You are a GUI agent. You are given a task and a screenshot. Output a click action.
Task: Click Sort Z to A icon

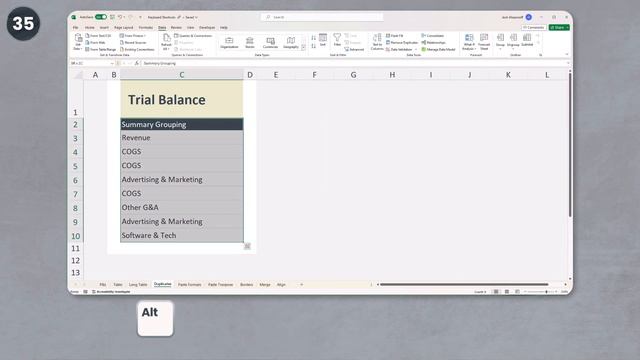pos(313,46)
